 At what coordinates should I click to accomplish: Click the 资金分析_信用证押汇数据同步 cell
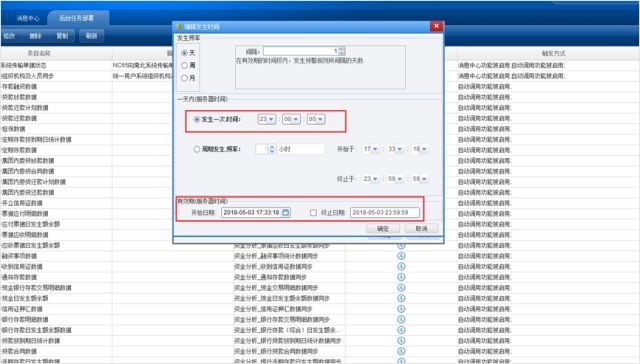pos(273,309)
